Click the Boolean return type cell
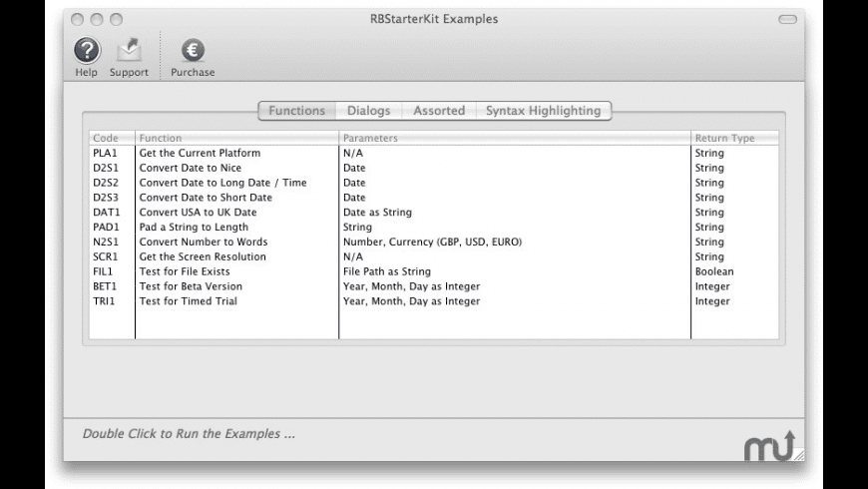 click(x=714, y=271)
